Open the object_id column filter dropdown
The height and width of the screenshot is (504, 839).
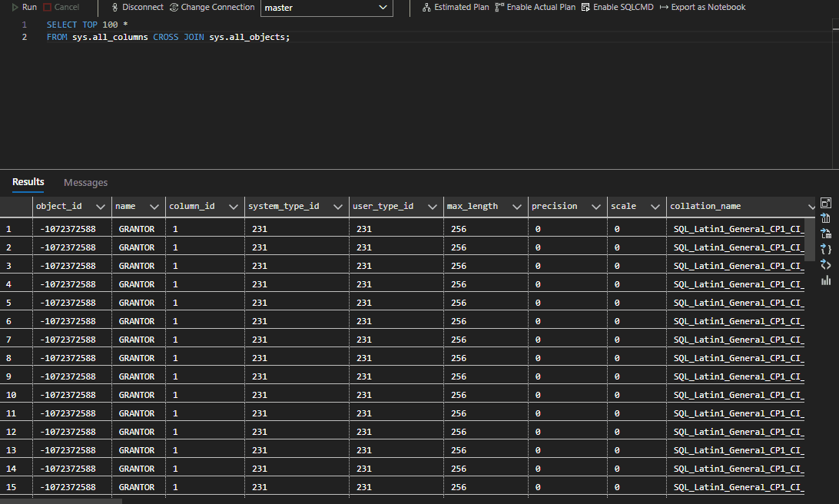coord(101,206)
